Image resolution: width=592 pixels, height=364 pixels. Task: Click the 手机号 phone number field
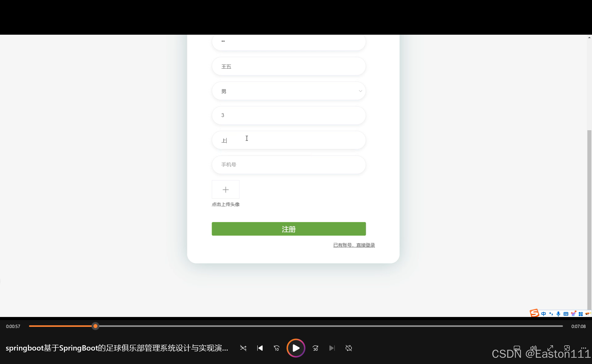[x=288, y=165]
